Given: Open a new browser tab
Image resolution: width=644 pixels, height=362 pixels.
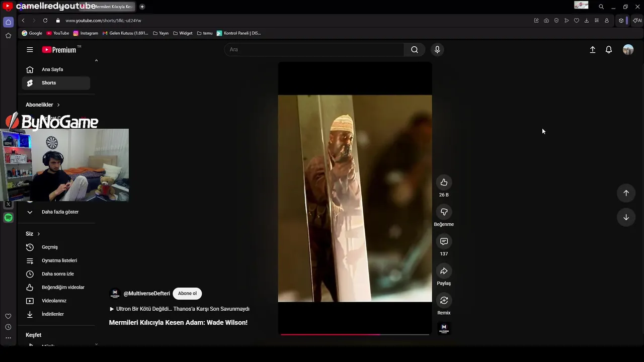Looking at the screenshot, I should click(x=142, y=7).
